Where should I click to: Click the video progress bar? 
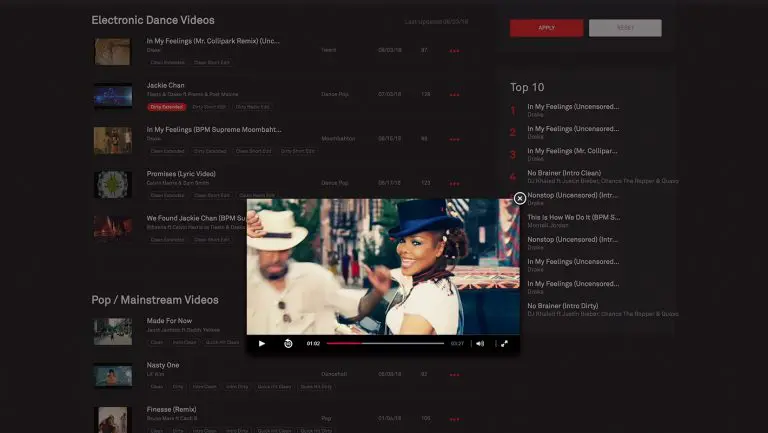click(385, 343)
